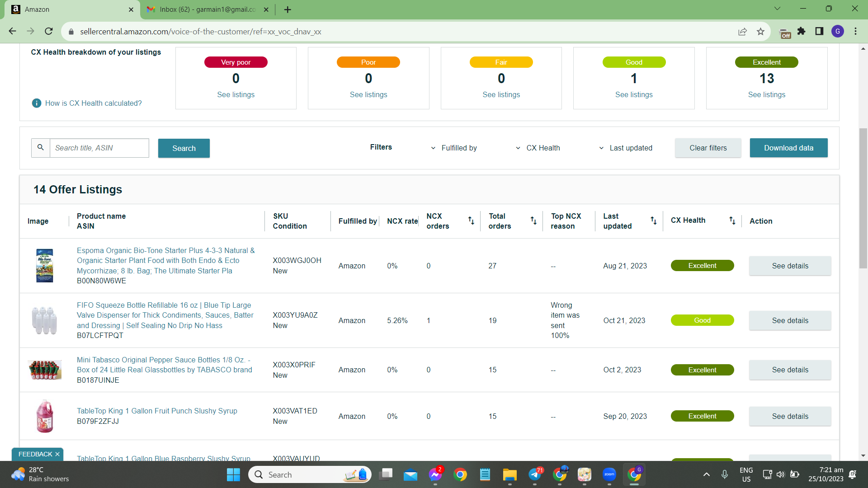The height and width of the screenshot is (488, 868).
Task: Open Telegram from the taskbar
Action: pyautogui.click(x=535, y=474)
